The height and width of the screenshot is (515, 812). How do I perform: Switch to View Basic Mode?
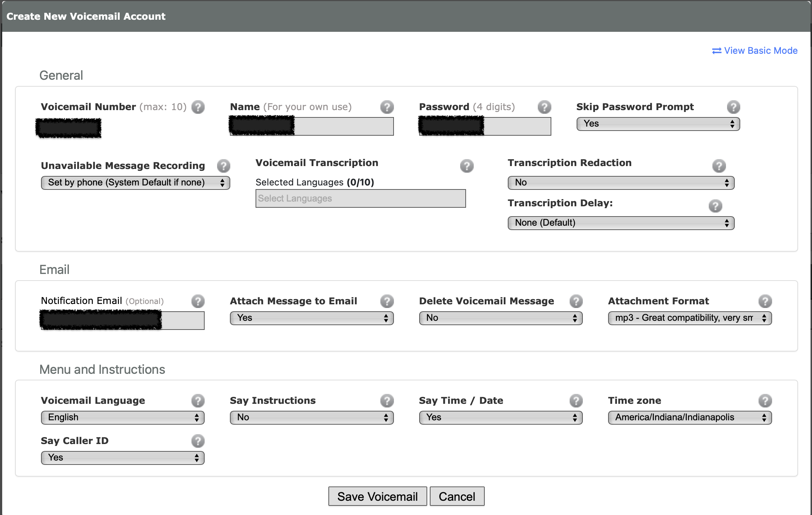pyautogui.click(x=755, y=51)
